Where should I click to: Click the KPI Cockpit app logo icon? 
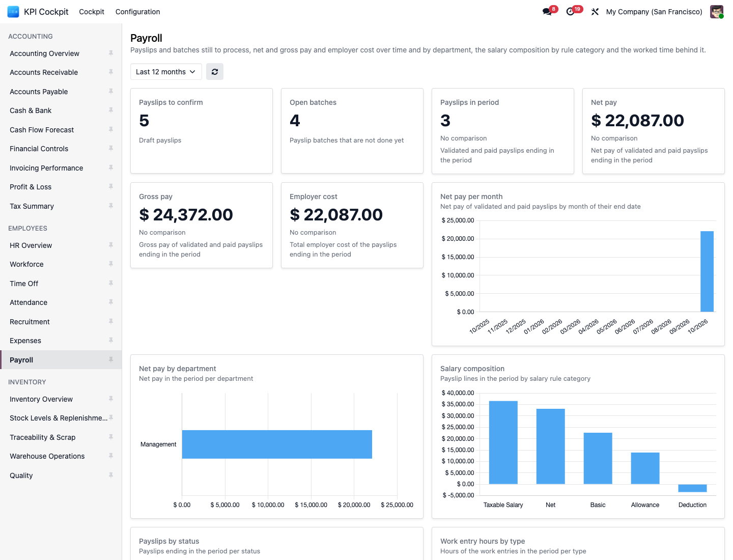(x=13, y=12)
